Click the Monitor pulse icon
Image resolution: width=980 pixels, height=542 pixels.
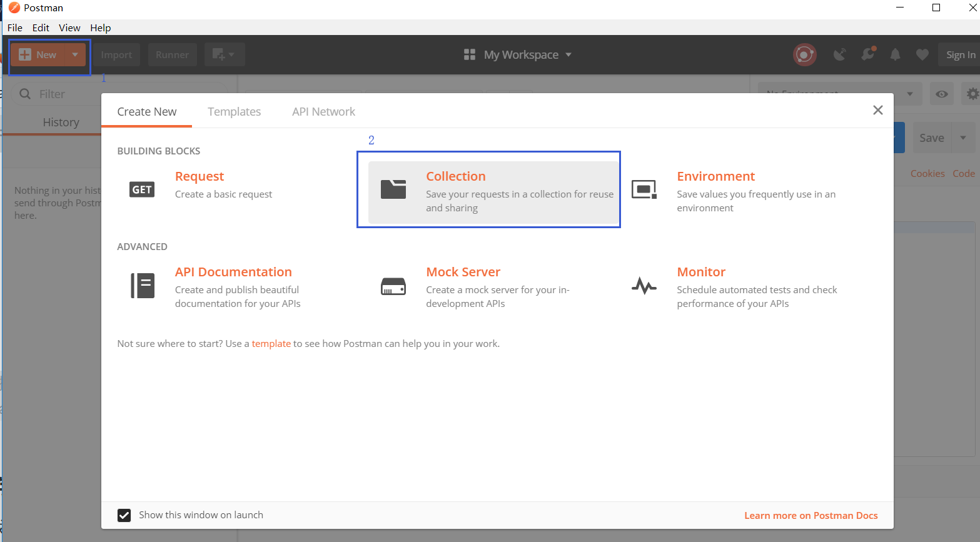[x=644, y=286]
